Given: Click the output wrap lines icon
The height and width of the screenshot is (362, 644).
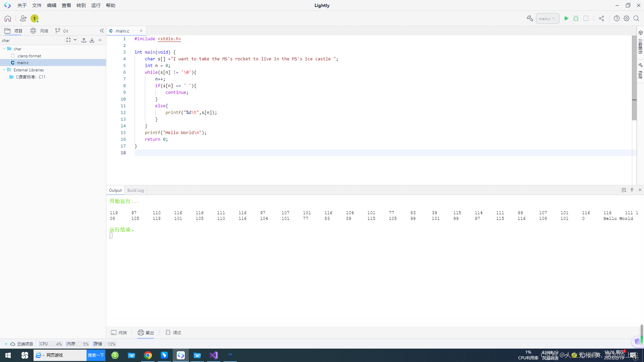Looking at the screenshot, I should point(624,190).
